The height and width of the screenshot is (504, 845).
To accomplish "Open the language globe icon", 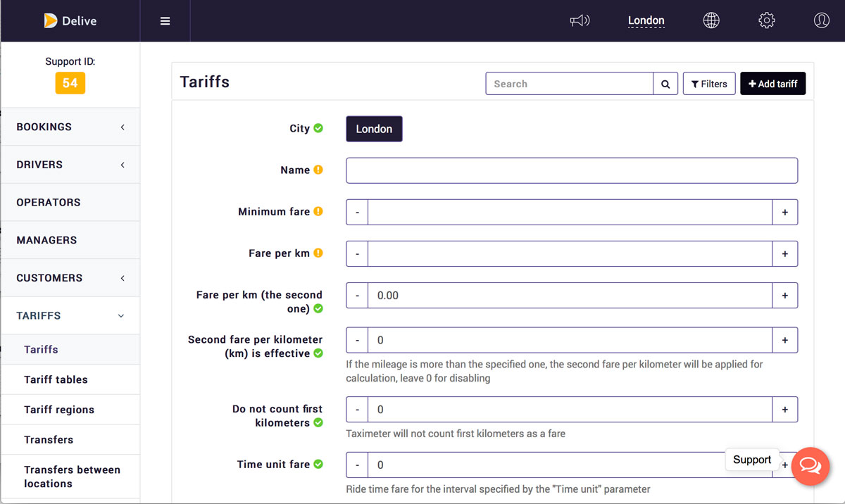I will pyautogui.click(x=711, y=21).
